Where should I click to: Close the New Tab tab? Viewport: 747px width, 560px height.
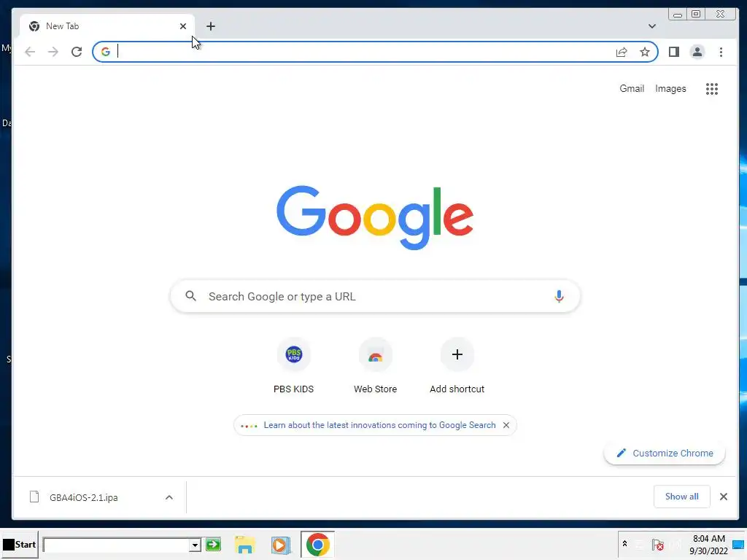(183, 26)
